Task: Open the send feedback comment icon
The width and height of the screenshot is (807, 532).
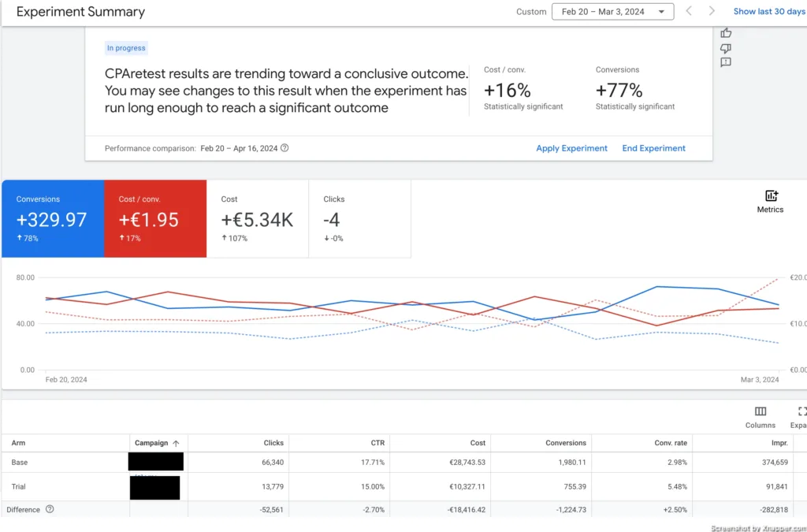Action: point(726,62)
